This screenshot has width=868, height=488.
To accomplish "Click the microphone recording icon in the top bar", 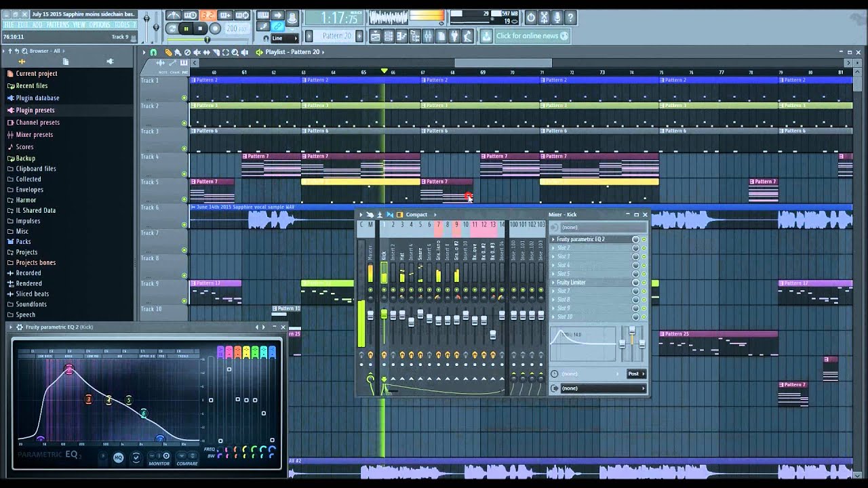I will (557, 18).
